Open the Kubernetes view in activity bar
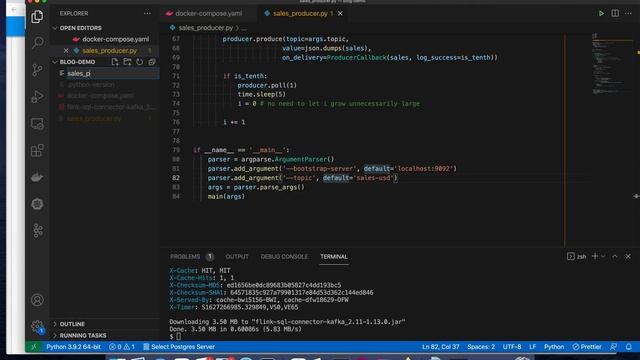Screen dimensions: 640x360 pyautogui.click(x=37, y=204)
